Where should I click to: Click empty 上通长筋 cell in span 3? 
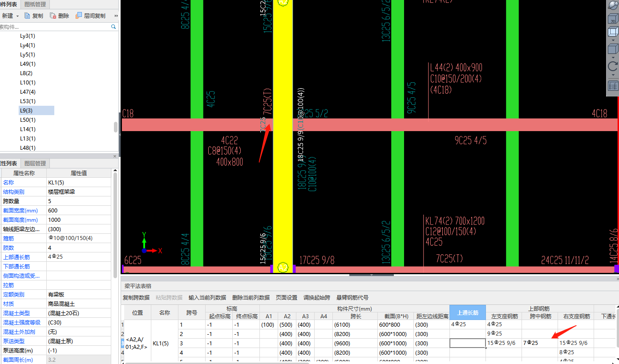tap(468, 343)
